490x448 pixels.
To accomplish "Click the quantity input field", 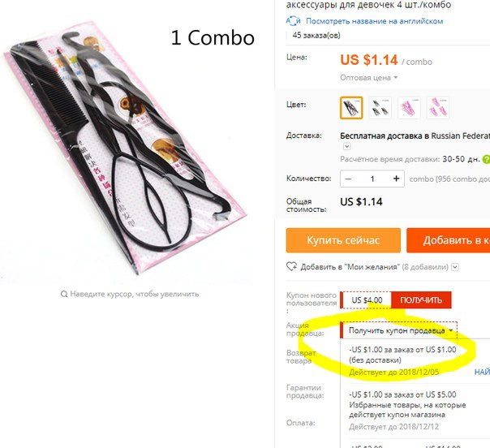I will tap(372, 179).
